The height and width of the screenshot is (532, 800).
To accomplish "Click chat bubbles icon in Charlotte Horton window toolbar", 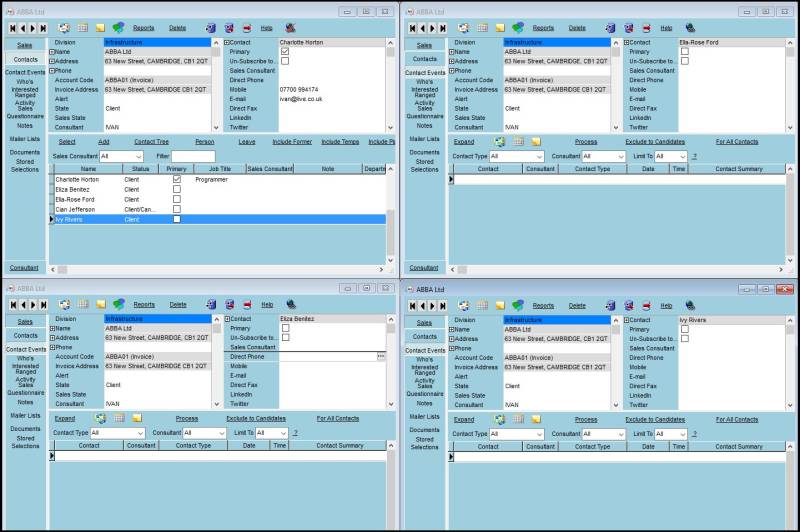I will click(x=118, y=28).
